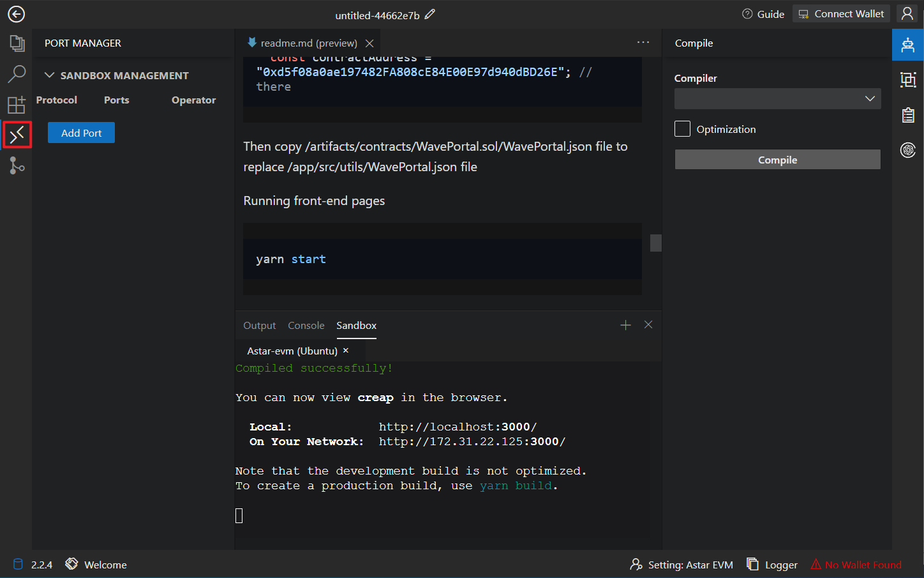Open the Compiler version dropdown
Image resolution: width=924 pixels, height=578 pixels.
(x=777, y=99)
